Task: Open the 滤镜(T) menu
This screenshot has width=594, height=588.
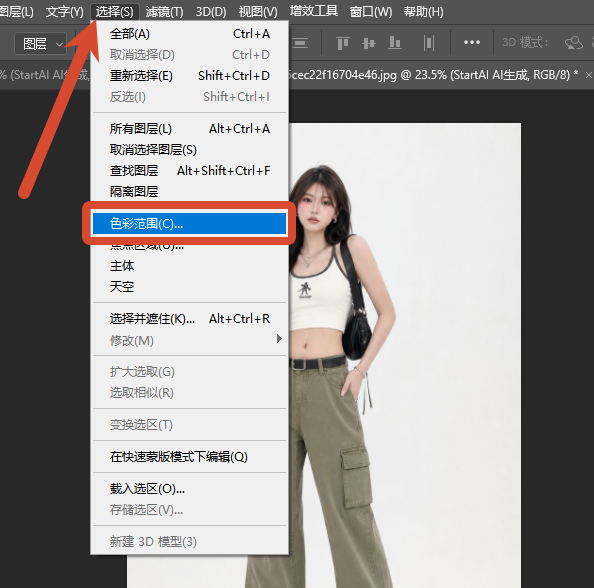Action: 164,12
